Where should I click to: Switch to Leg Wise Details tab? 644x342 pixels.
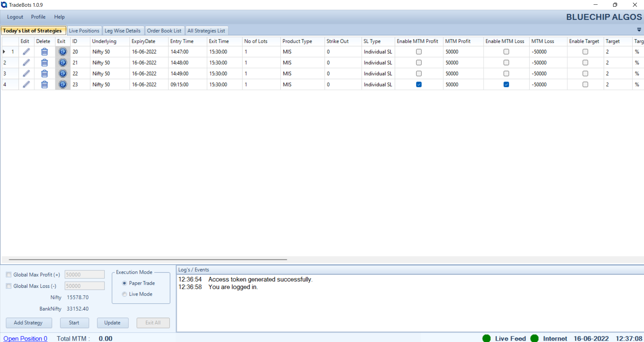(x=123, y=31)
